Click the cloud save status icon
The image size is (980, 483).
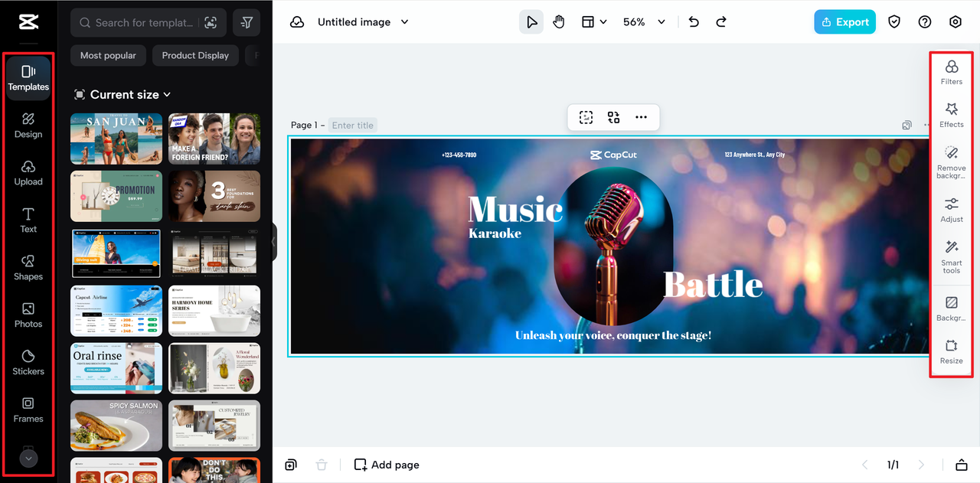point(297,22)
